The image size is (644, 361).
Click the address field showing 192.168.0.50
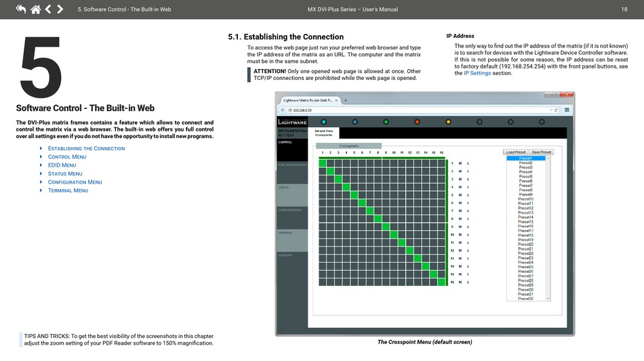click(x=418, y=110)
